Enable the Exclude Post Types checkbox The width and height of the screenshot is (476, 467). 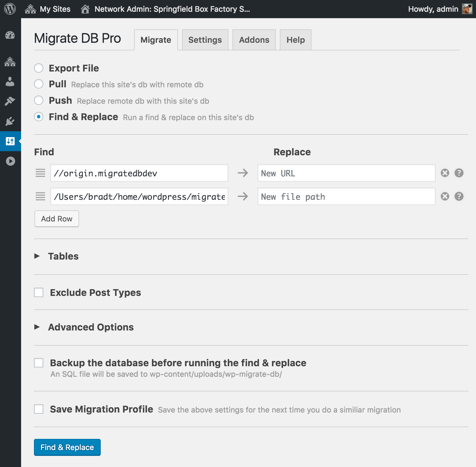pos(39,292)
